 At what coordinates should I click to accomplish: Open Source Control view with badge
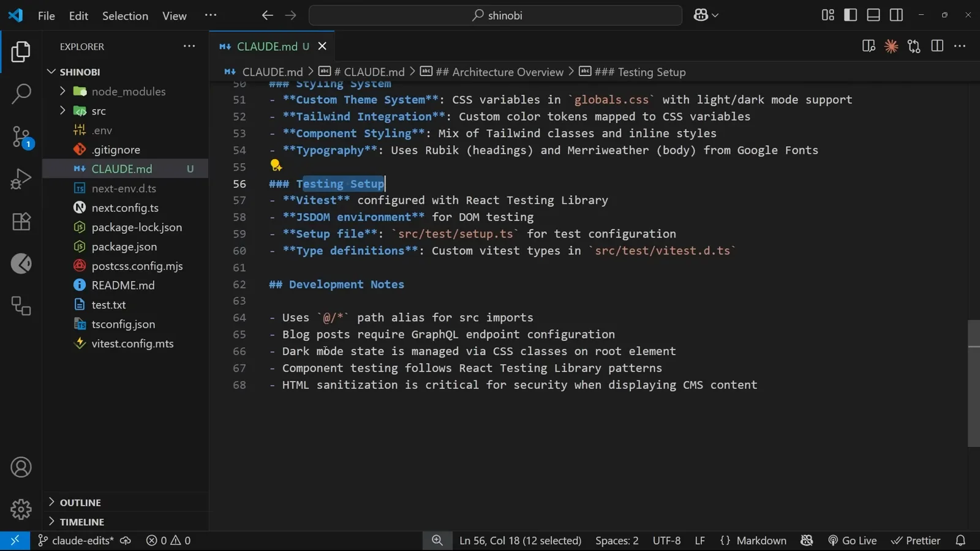21,137
